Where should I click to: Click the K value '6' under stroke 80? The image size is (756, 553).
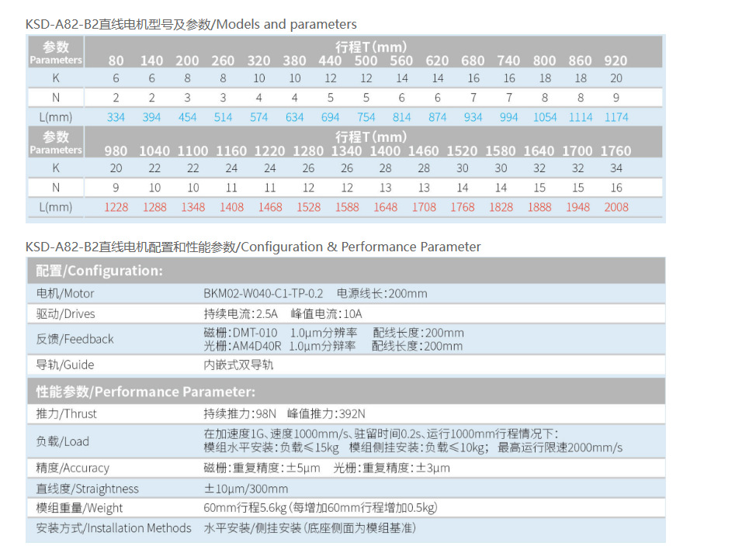[116, 78]
